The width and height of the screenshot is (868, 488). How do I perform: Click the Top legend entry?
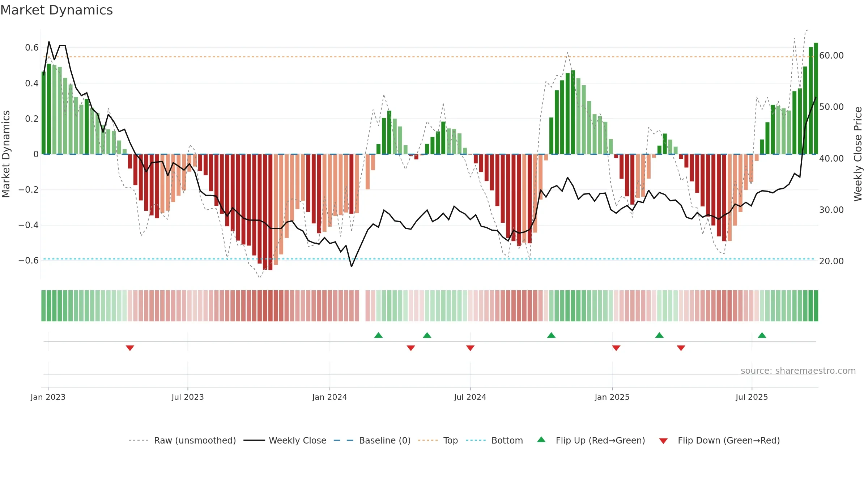438,440
